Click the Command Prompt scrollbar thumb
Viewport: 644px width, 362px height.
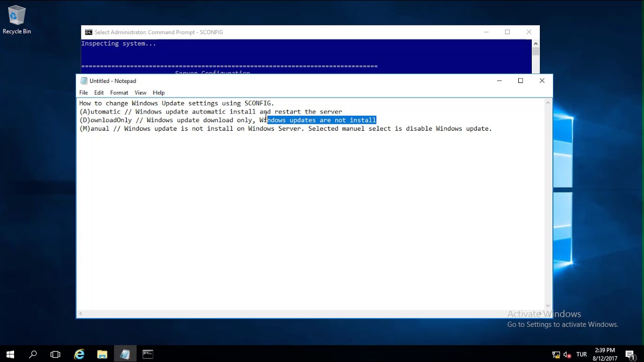[x=535, y=52]
